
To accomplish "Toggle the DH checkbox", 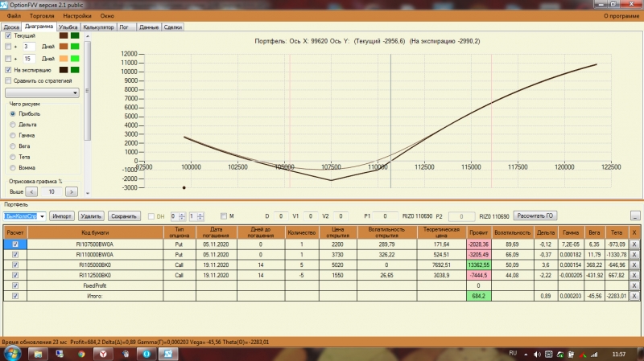I will pyautogui.click(x=151, y=216).
